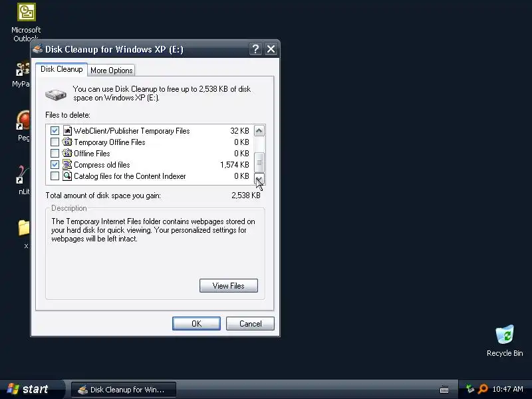Select the MyPa desktop shortcut icon

click(23, 70)
